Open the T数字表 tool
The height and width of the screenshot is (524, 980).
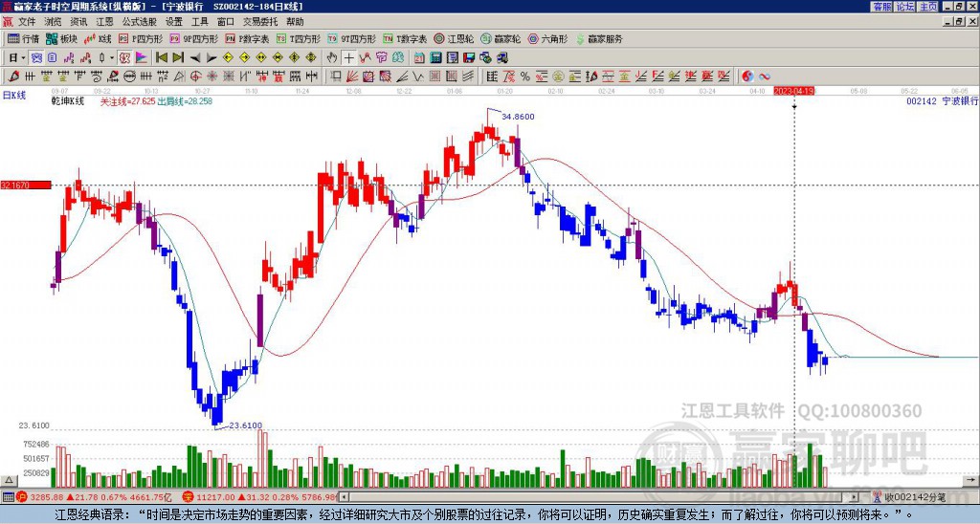click(x=405, y=38)
